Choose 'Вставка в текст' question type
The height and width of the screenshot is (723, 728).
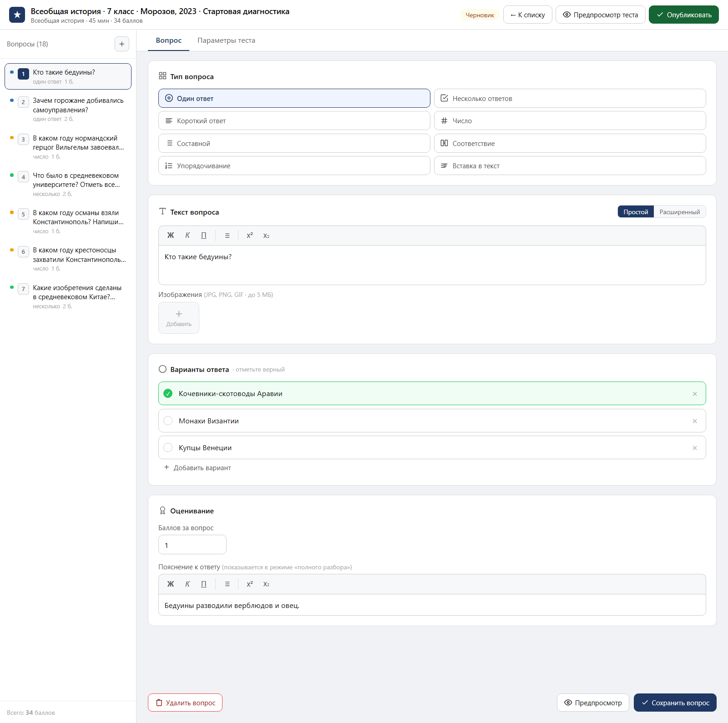tap(570, 166)
